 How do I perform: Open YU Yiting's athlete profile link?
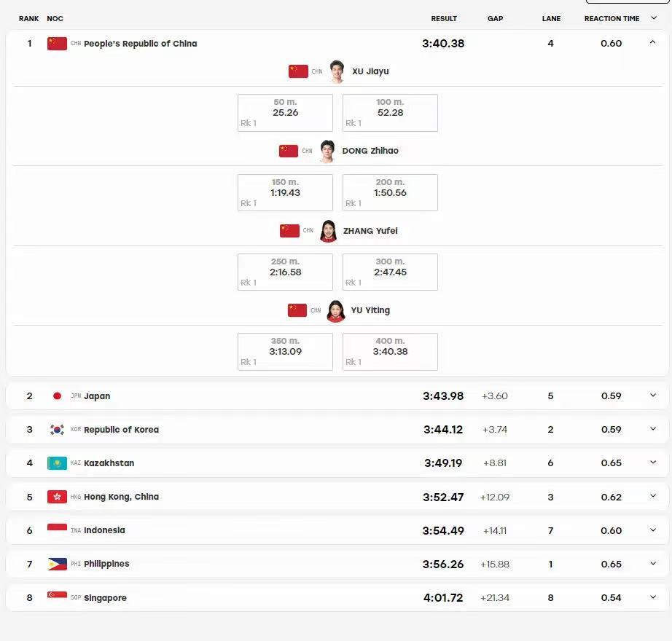(370, 310)
